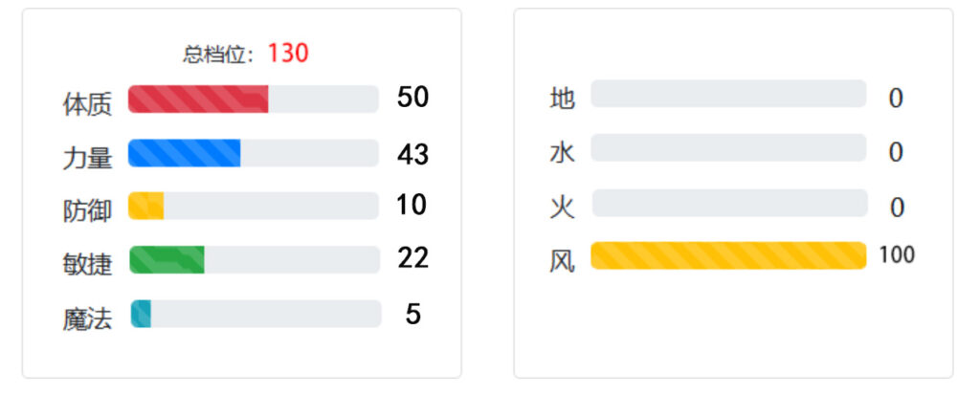The height and width of the screenshot is (395, 980).
Task: Click the empty 地 element bar
Action: click(728, 94)
